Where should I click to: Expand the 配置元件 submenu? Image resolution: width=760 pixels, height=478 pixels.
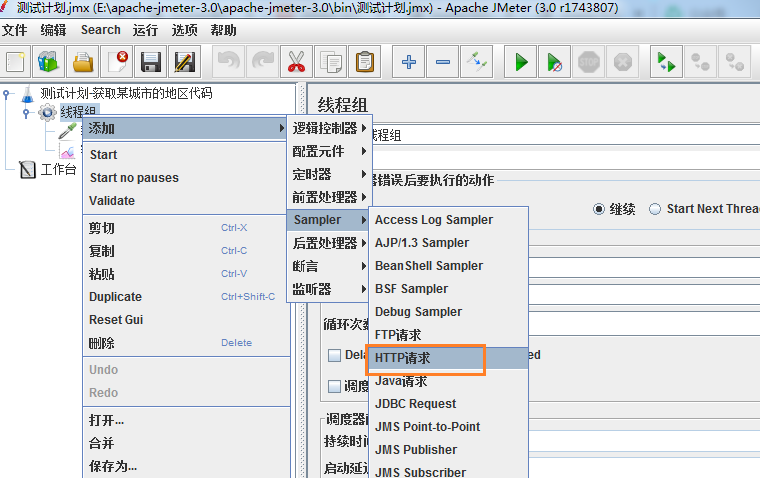coord(330,151)
